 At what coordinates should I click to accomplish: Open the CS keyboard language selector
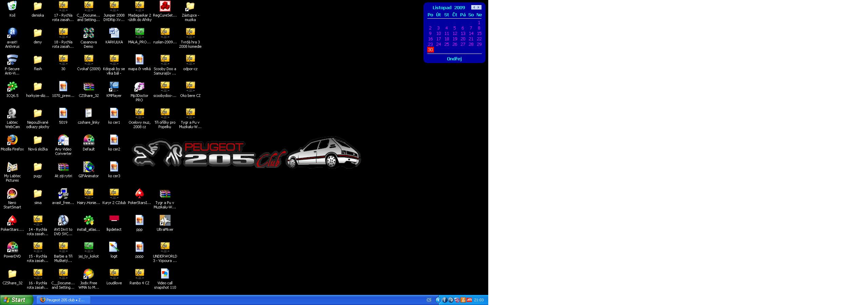pyautogui.click(x=429, y=300)
